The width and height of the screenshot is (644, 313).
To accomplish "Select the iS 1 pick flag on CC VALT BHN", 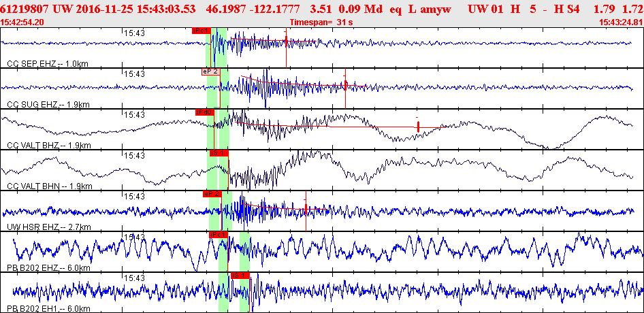I will (219, 153).
